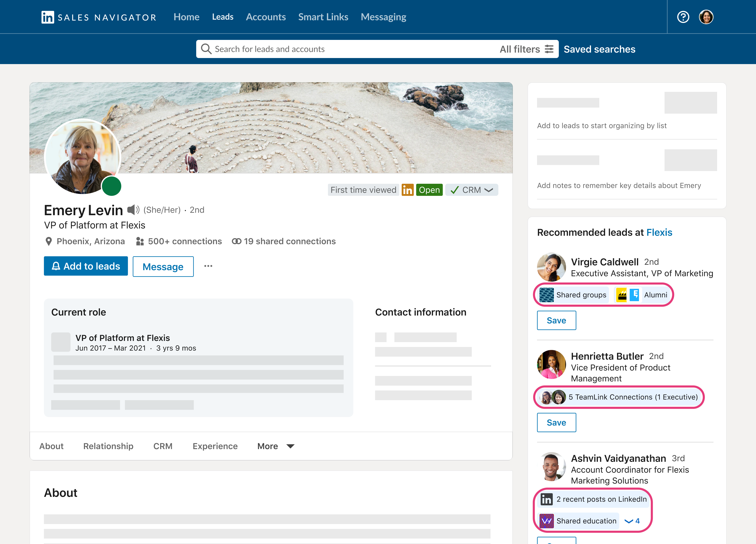Open the Flexis company link
The height and width of the screenshot is (544, 756).
tap(659, 232)
